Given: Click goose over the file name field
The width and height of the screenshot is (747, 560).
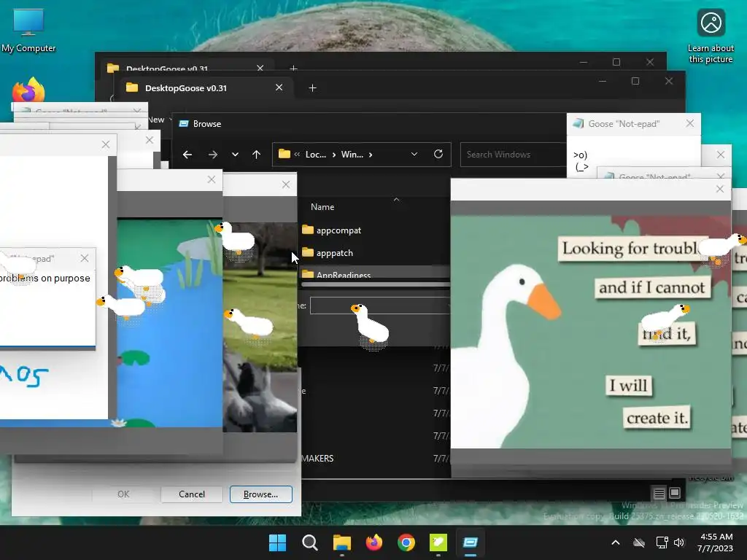Looking at the screenshot, I should coord(370,326).
